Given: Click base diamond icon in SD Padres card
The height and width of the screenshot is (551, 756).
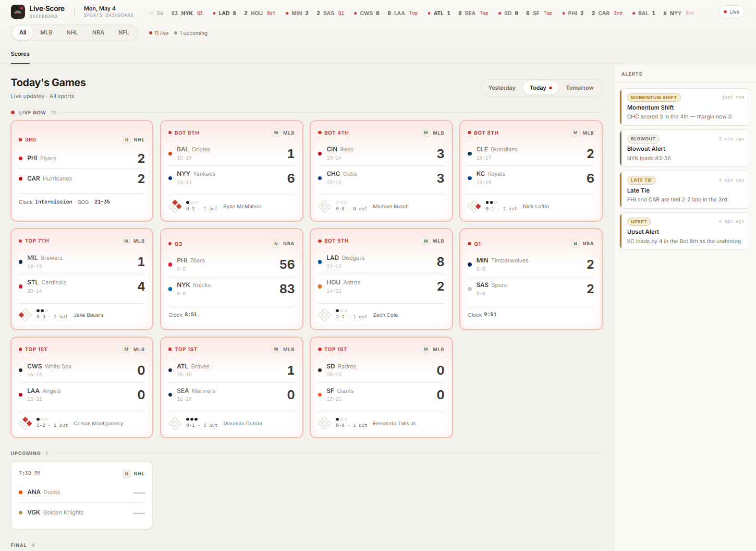Looking at the screenshot, I should click(324, 423).
